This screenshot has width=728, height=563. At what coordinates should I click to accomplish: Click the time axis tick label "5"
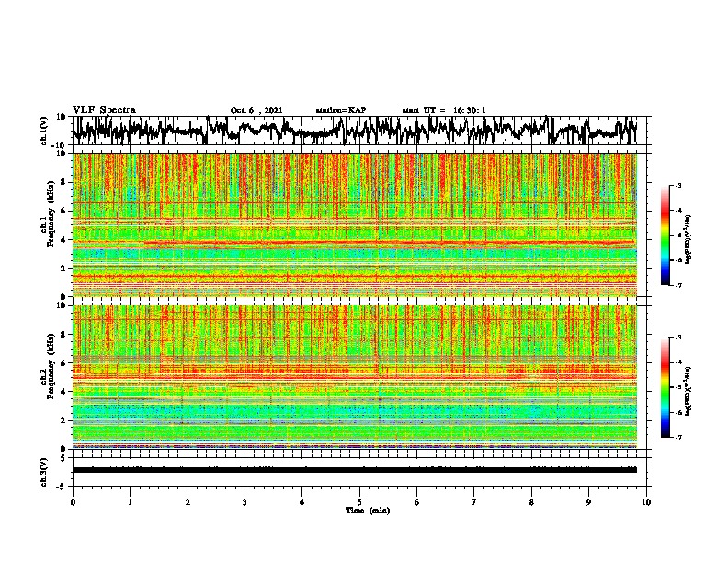[x=359, y=502]
